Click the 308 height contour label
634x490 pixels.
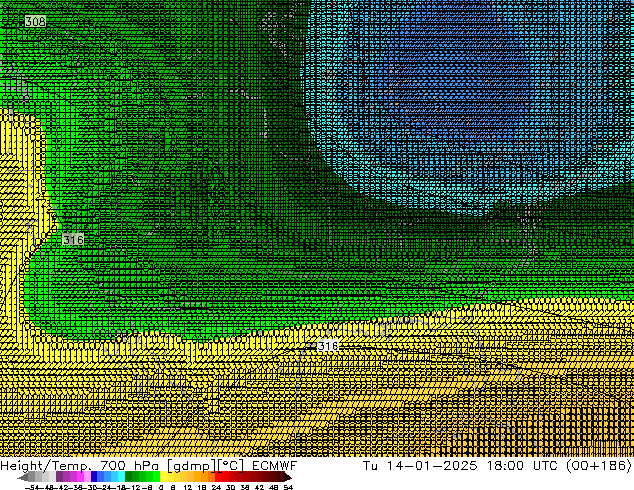(35, 21)
